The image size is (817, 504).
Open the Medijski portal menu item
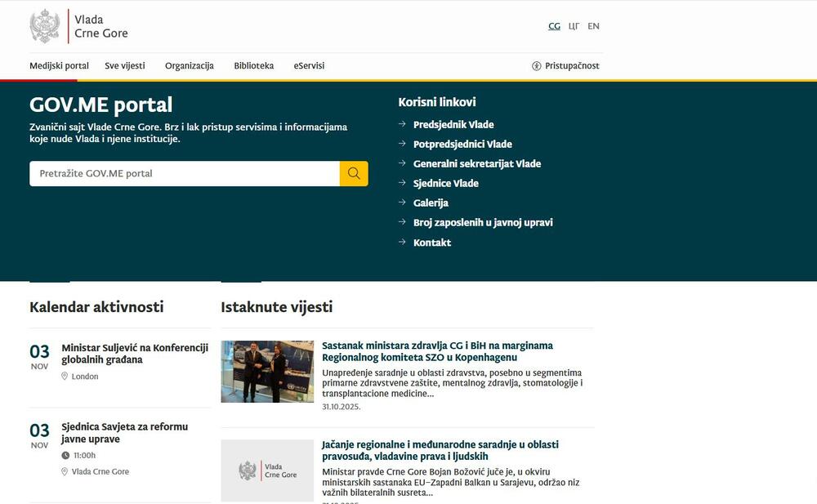(59, 66)
